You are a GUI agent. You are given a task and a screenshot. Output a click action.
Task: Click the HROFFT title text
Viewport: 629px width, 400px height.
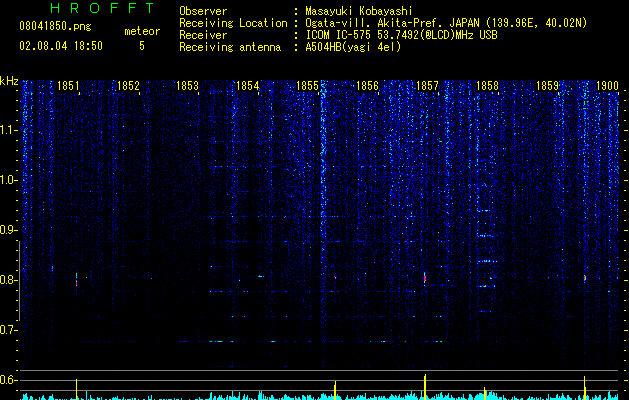[103, 8]
